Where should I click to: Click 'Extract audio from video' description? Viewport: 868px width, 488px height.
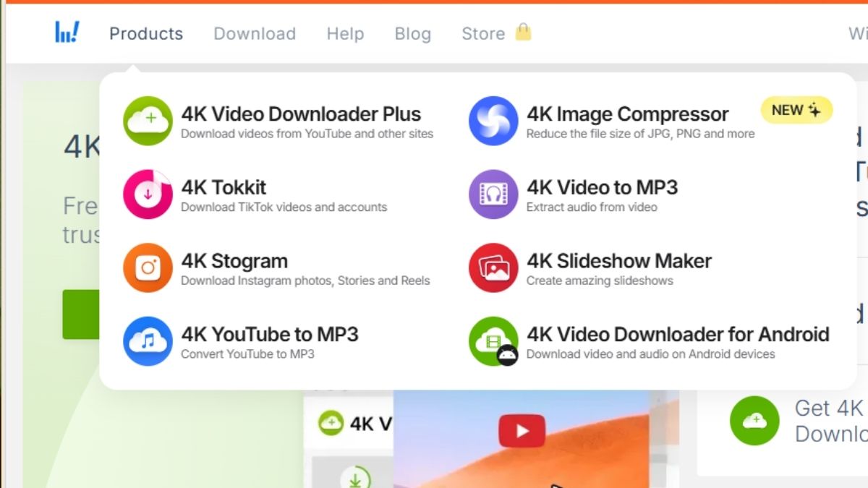[x=592, y=207]
